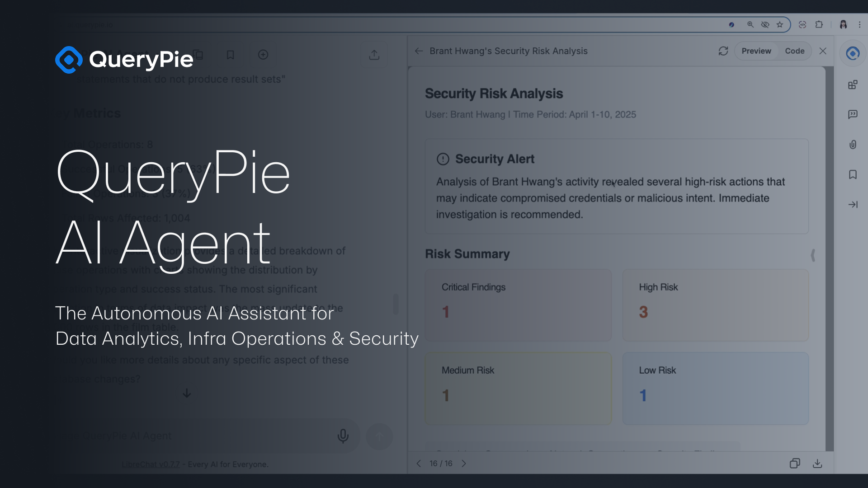Switch to the Code tab
The width and height of the screenshot is (868, 488).
click(x=794, y=51)
